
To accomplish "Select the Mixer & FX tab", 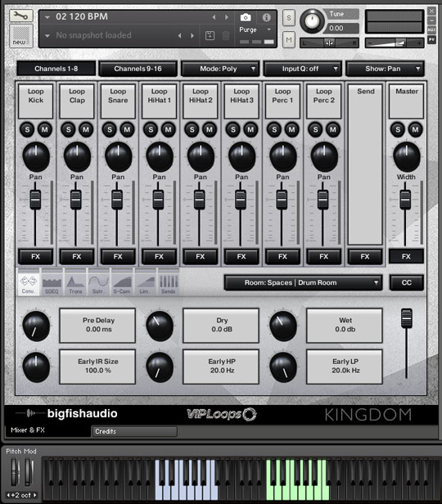I will click(x=48, y=430).
